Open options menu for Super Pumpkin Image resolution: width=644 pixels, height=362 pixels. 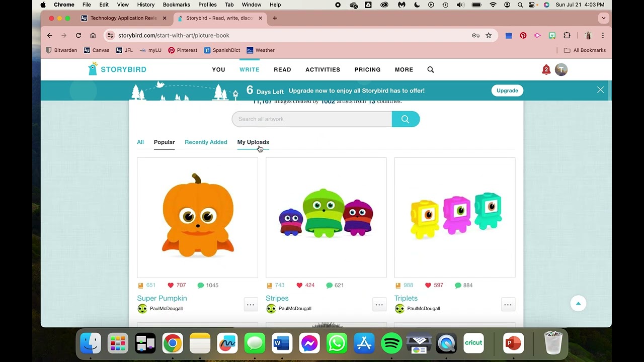pyautogui.click(x=251, y=304)
